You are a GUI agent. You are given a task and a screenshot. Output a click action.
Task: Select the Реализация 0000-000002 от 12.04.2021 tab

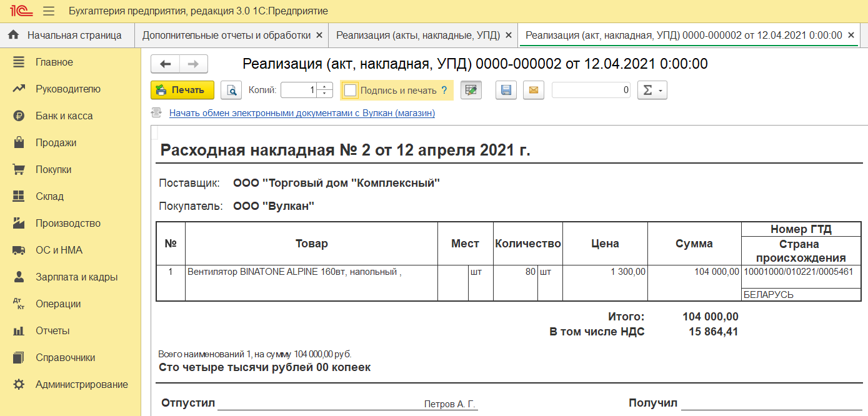[x=684, y=35]
